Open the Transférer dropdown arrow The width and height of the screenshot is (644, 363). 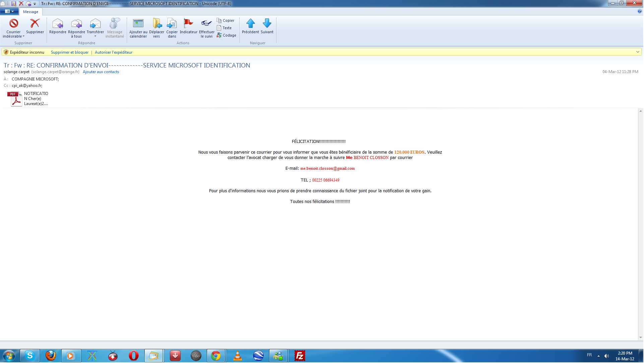[95, 37]
